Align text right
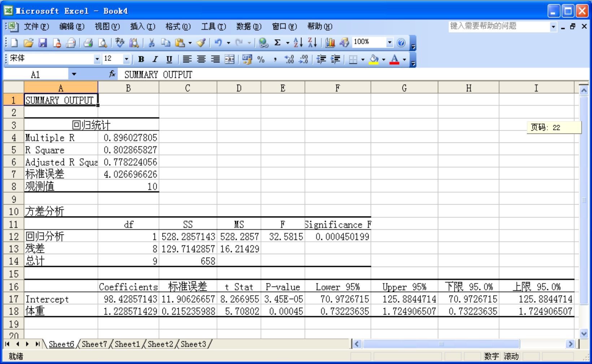This screenshot has height=364, width=592. (x=216, y=59)
